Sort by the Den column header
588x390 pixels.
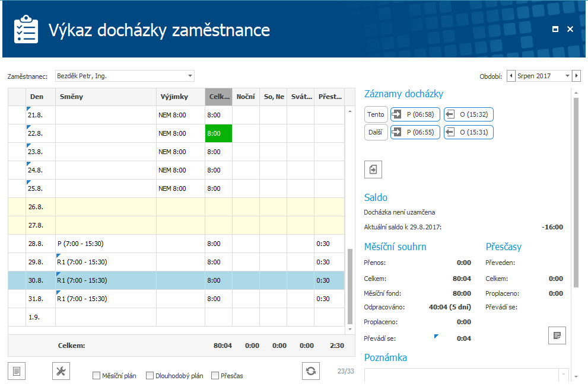[x=40, y=97]
